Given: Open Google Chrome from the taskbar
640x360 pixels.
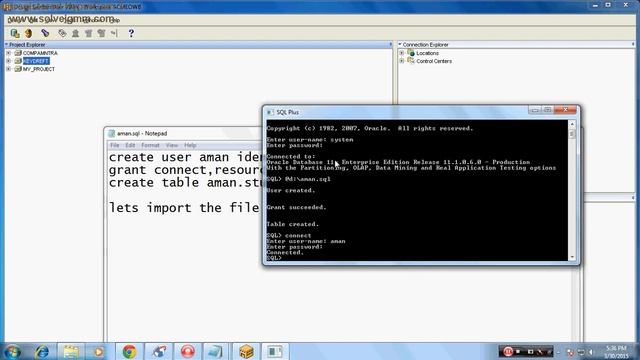Looking at the screenshot, I should (129, 352).
